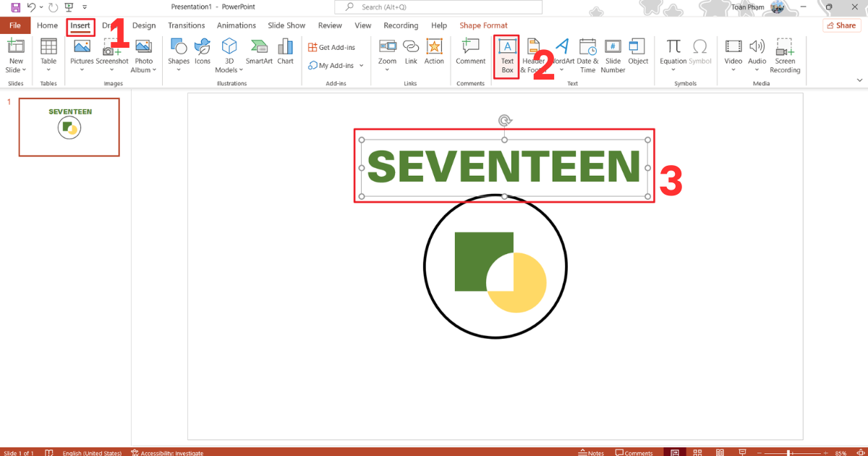Start a Screen Recording
Viewport: 868px width, 456px height.
point(785,56)
